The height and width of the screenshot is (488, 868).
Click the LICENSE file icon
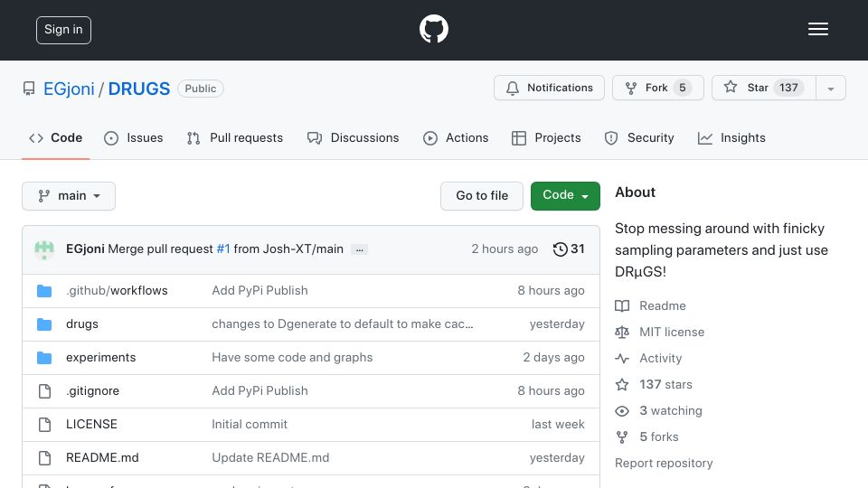click(x=44, y=425)
